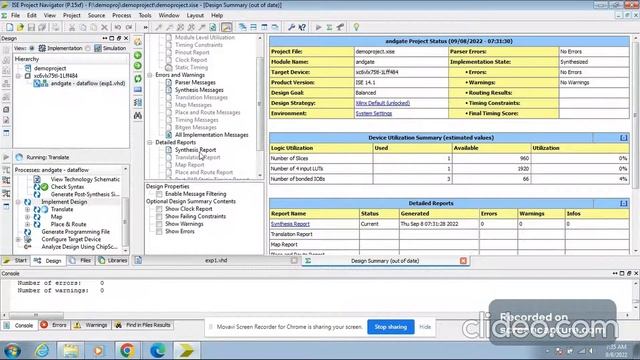Click the Save toolbar icon
The width and height of the screenshot is (640, 360).
point(31,27)
